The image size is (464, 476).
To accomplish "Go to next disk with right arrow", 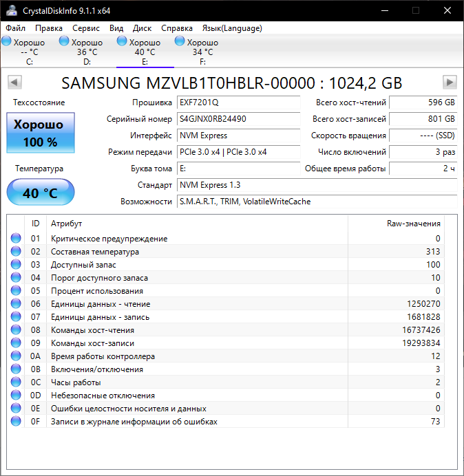I will (450, 83).
